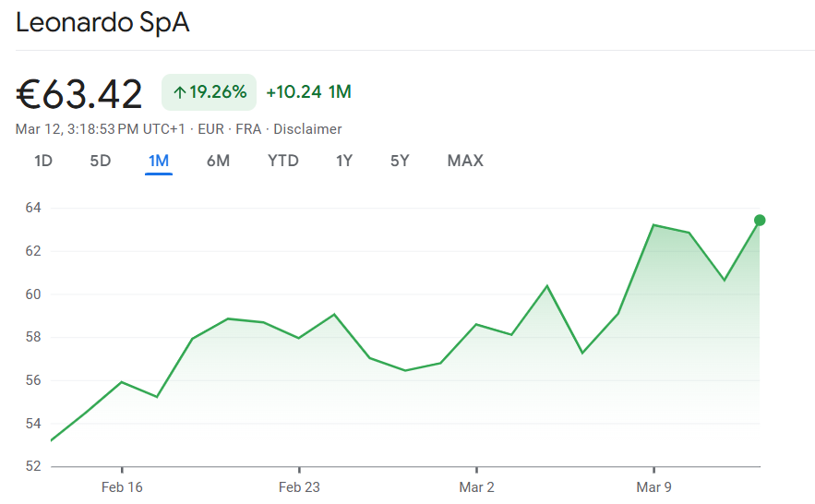Open the Disclaimer link
Viewport: 815px width, 504px height.
(x=307, y=129)
